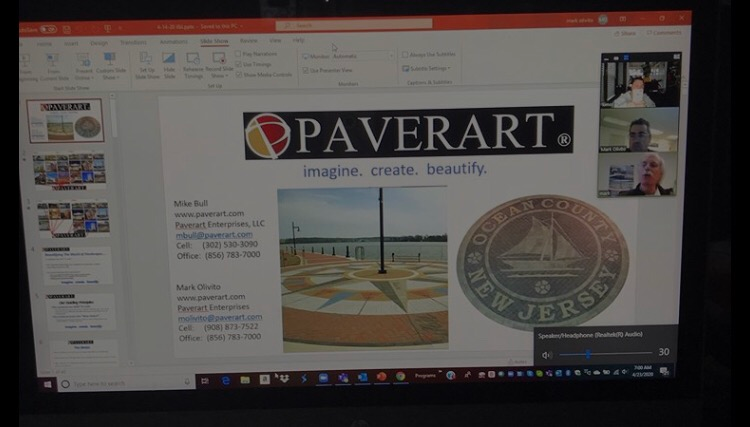Expand Present Online dropdown
Screen dimensions: 750x427
(x=83, y=66)
